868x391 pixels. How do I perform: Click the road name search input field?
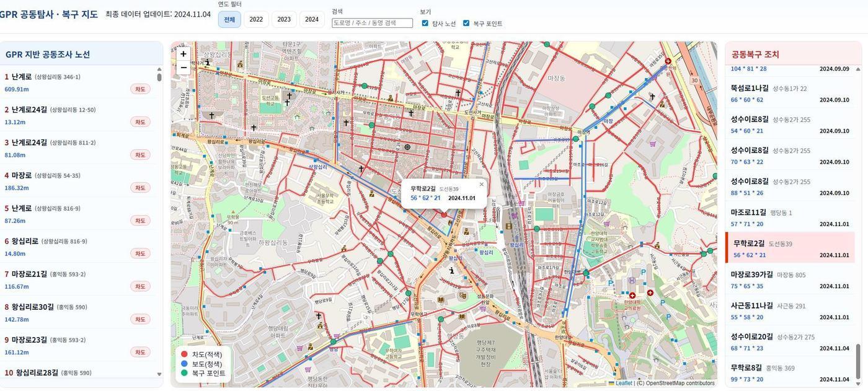click(x=373, y=22)
